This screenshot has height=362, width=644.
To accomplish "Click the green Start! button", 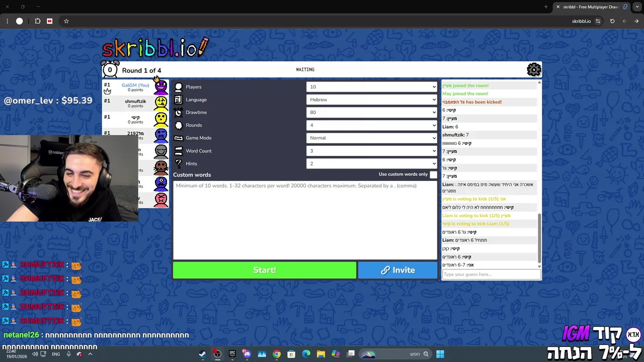I will (x=265, y=270).
